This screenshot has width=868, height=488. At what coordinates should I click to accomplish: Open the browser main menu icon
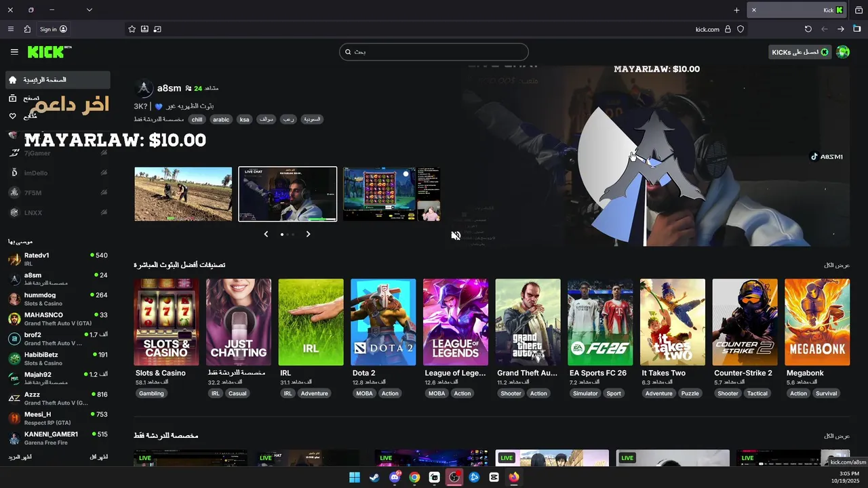pos(11,29)
